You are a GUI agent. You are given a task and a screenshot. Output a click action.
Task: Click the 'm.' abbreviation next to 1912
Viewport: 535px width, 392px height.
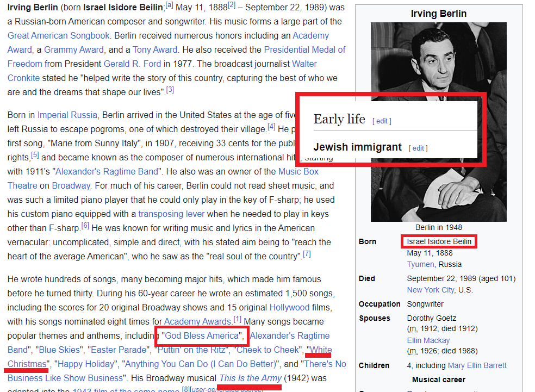[x=413, y=328]
